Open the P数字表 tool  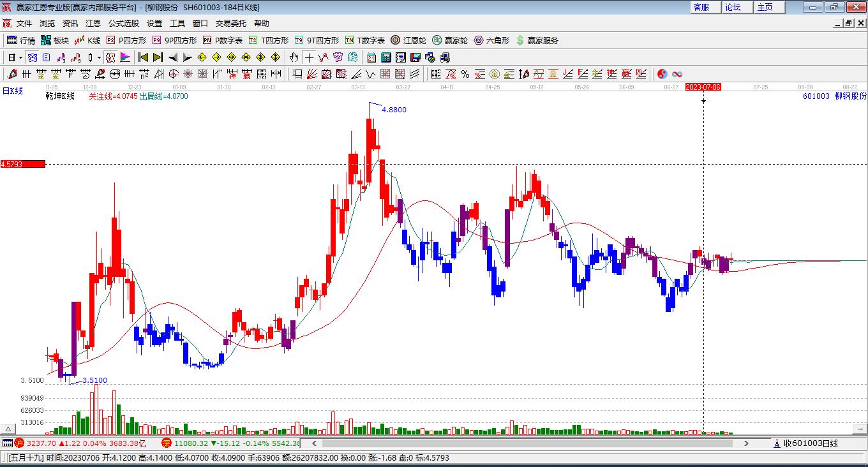(x=223, y=40)
